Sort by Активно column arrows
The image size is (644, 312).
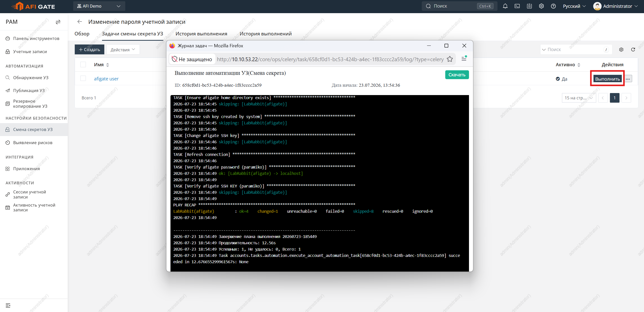tap(579, 65)
